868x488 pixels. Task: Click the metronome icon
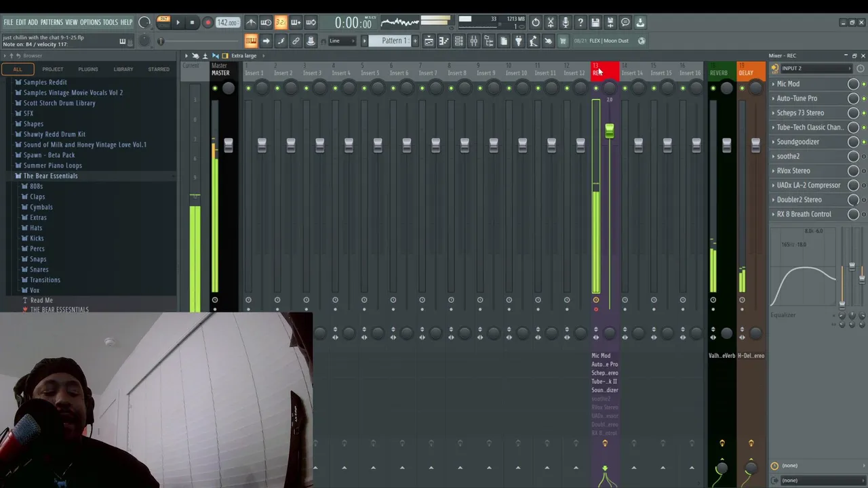point(251,22)
